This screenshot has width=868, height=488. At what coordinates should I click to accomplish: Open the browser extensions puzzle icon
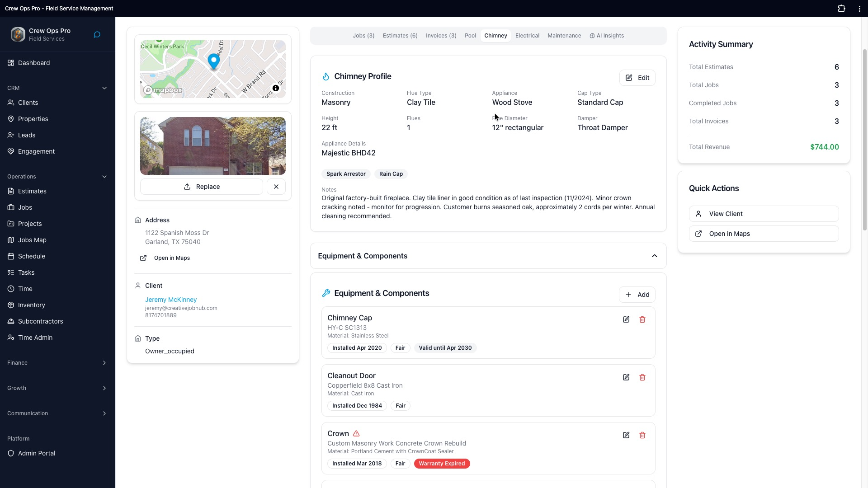tap(841, 9)
